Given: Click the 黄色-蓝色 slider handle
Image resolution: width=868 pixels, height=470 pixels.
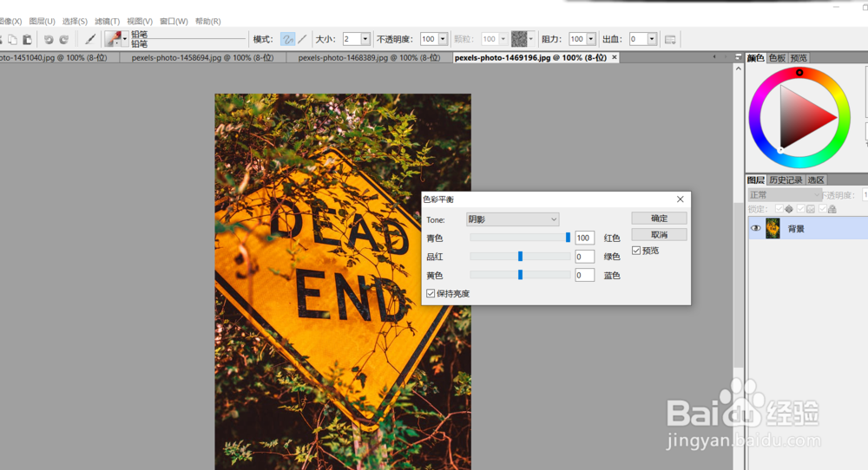Looking at the screenshot, I should [x=520, y=275].
